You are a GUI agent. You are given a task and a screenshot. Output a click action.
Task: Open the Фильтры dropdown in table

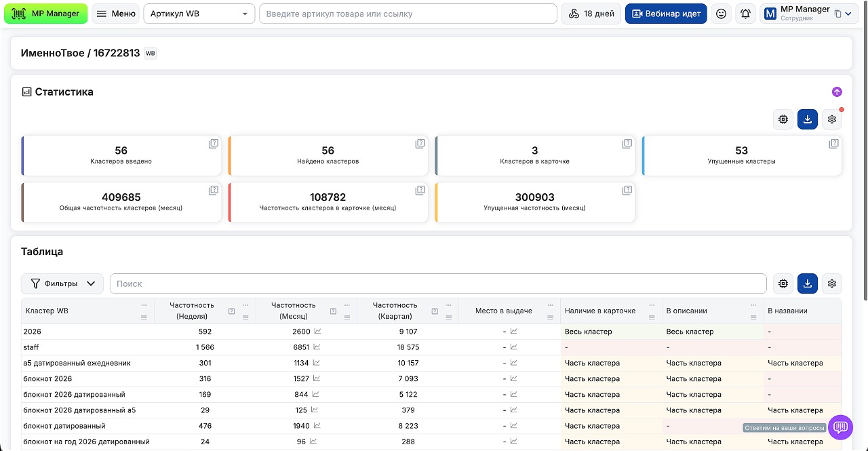pos(62,283)
